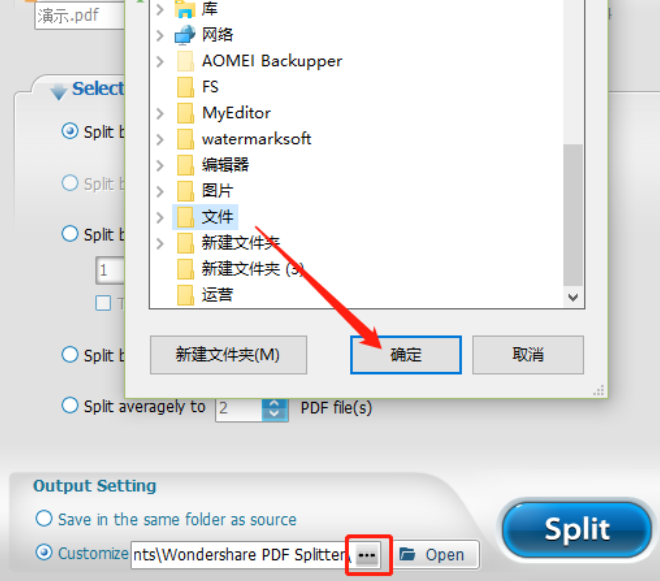
Task: Click the folder tree scrollbar down arrow
Action: click(572, 297)
